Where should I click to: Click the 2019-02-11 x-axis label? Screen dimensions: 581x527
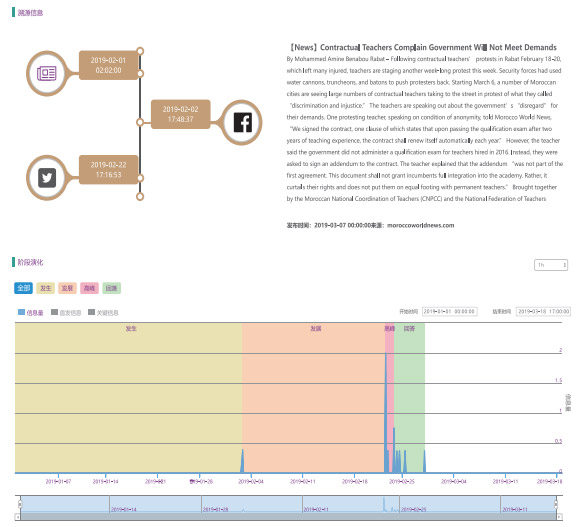click(303, 481)
